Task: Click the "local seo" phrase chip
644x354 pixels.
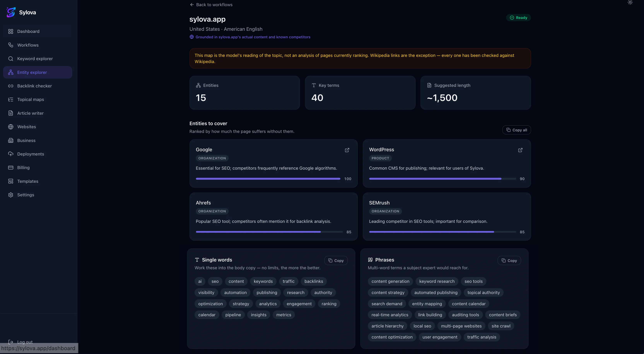Action: [422, 326]
